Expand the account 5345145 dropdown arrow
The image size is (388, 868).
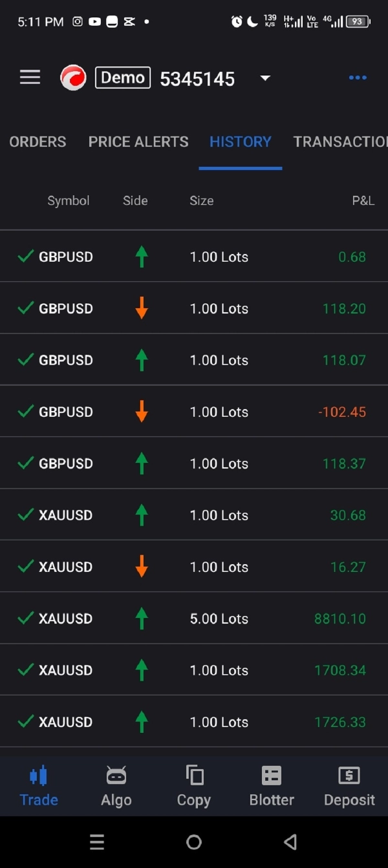(264, 78)
